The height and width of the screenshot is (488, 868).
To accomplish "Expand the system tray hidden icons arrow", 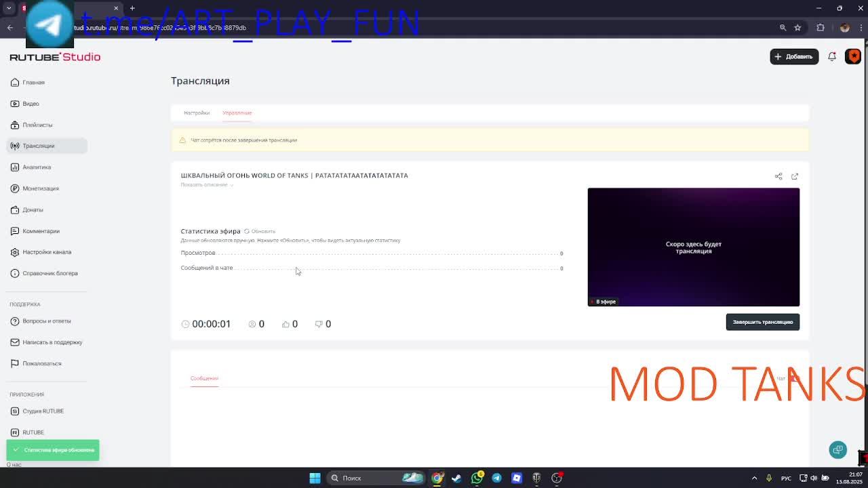I will coord(754,478).
